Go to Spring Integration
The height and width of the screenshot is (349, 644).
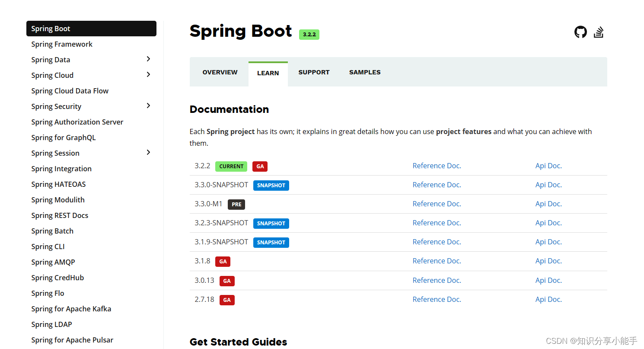click(61, 169)
